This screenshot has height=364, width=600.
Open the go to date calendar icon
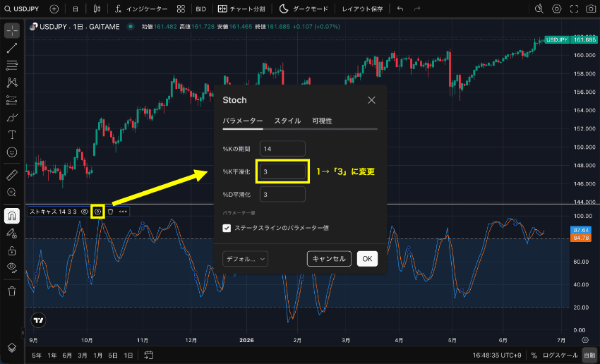(x=148, y=356)
